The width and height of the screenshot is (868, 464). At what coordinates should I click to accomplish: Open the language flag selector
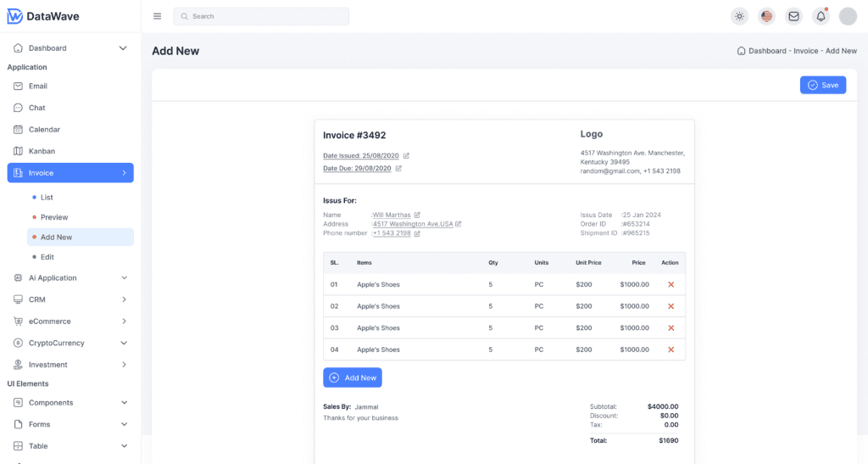pyautogui.click(x=766, y=16)
